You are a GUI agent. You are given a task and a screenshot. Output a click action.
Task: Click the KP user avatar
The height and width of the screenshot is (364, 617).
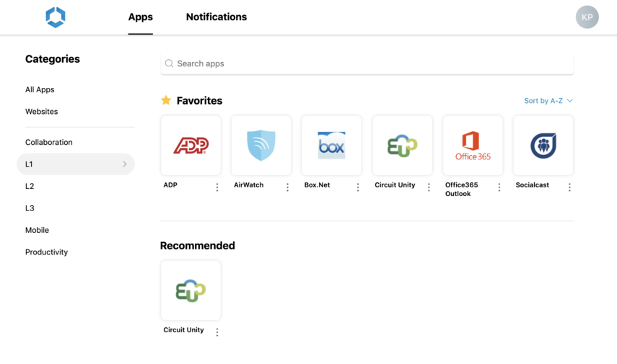(x=587, y=17)
